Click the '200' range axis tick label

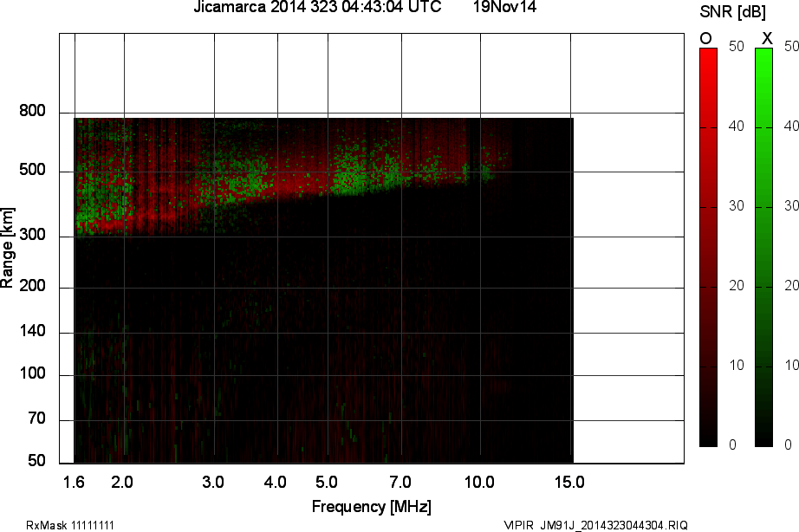point(32,286)
